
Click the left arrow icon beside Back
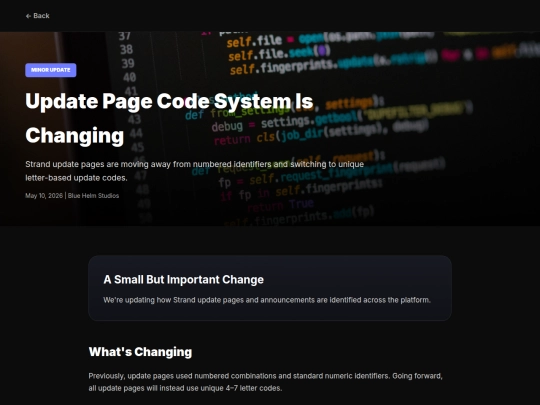[x=28, y=16]
